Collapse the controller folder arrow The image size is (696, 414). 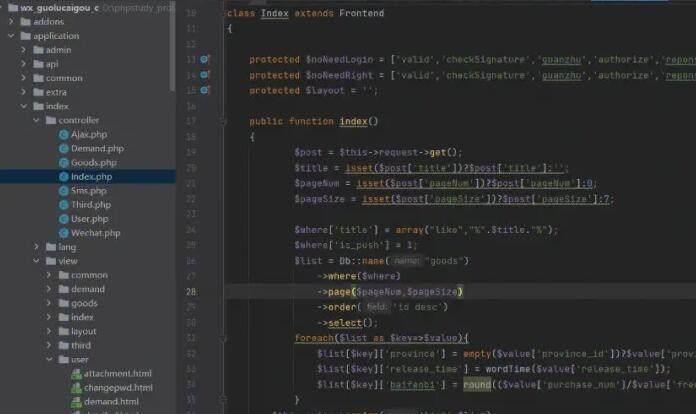click(37, 120)
